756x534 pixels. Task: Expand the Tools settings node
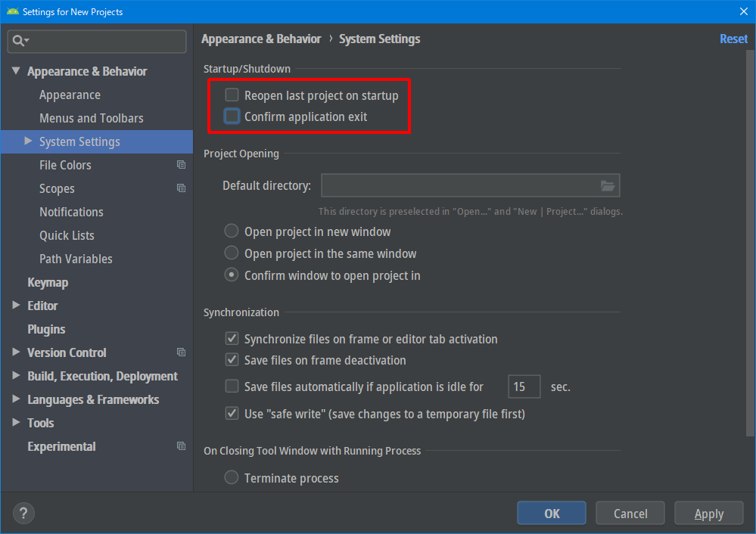16,422
